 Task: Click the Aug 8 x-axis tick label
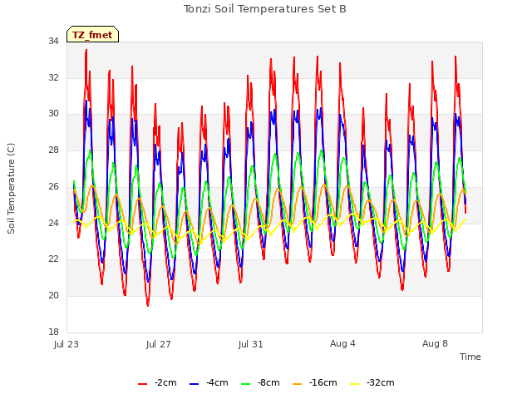point(435,343)
